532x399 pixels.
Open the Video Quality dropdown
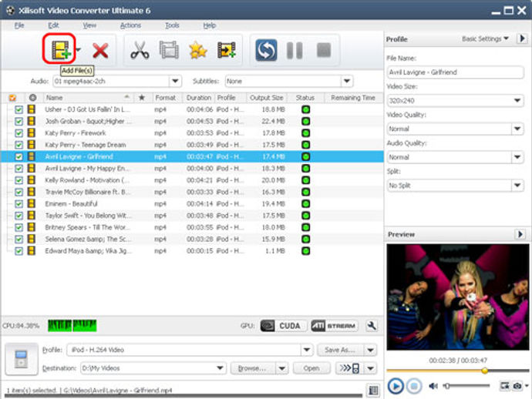click(517, 129)
